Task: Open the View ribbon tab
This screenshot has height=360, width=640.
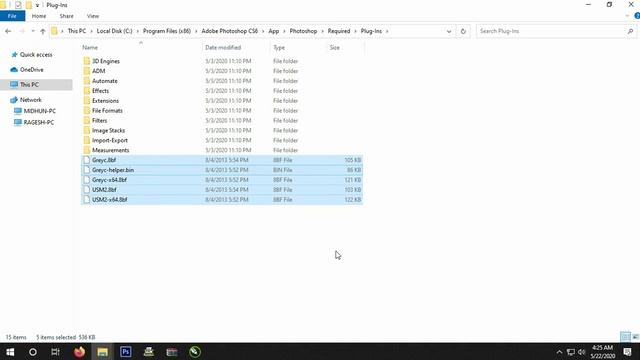Action: 93,16
